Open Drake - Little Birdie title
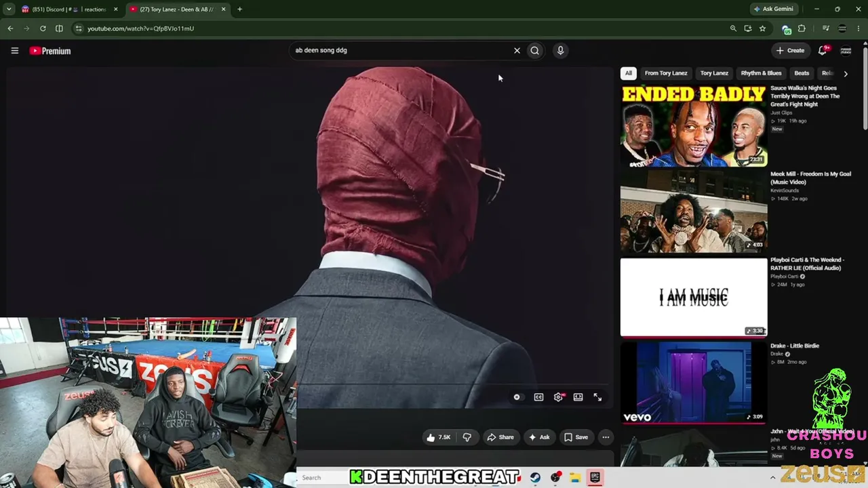Screen dimensions: 868x488 point(795,346)
